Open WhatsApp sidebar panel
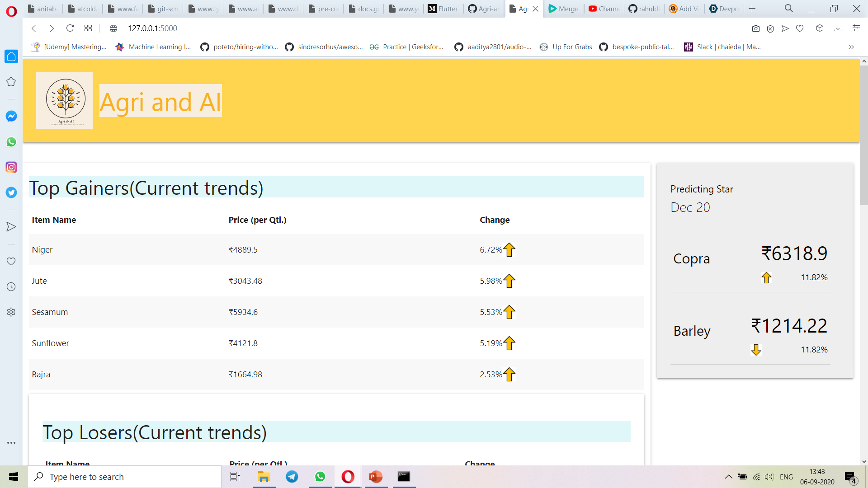 (x=11, y=142)
